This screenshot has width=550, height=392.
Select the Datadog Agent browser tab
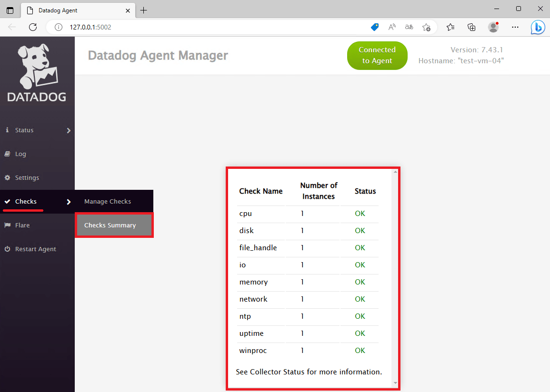coord(78,10)
